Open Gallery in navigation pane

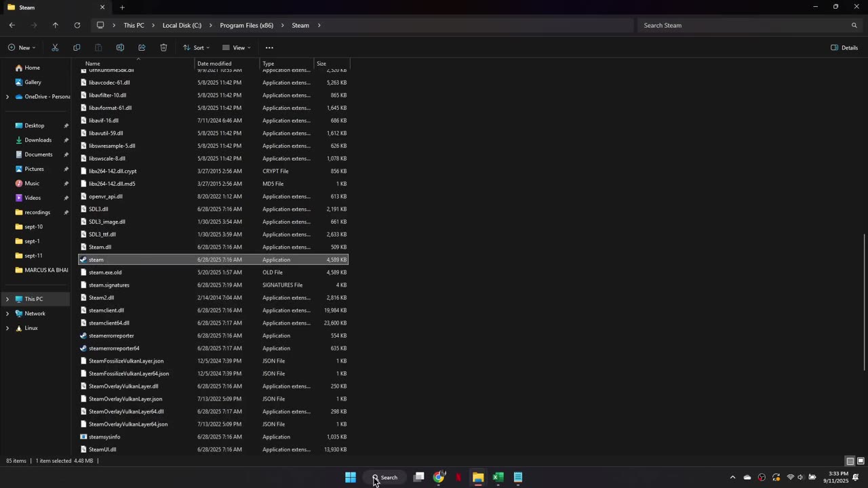pos(33,82)
